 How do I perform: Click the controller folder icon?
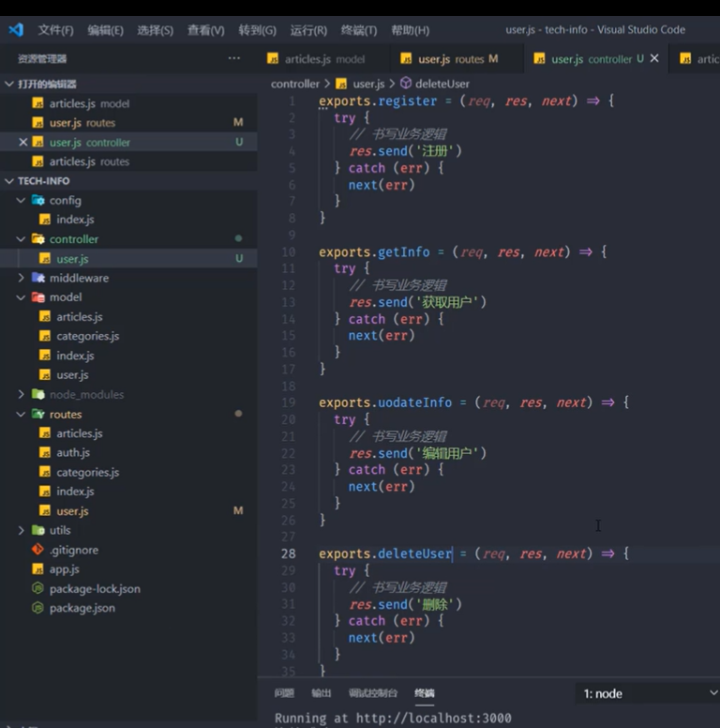pyautogui.click(x=38, y=238)
